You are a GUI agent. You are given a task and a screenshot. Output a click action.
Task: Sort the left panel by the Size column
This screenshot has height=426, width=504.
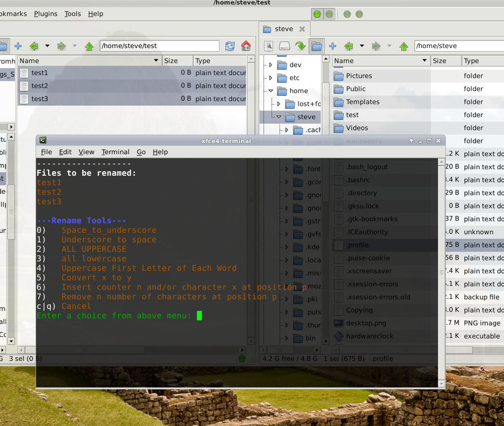click(x=177, y=61)
